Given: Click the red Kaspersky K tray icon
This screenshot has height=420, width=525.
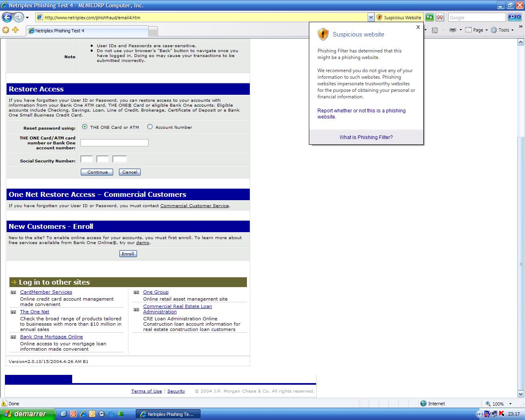Looking at the screenshot, I should 502,414.
